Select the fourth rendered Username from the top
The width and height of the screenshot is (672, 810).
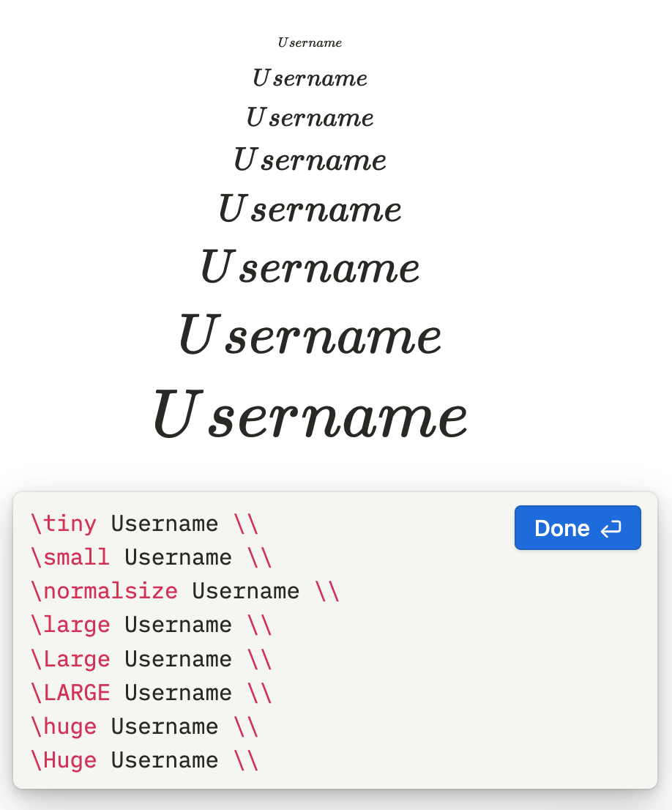(x=310, y=159)
